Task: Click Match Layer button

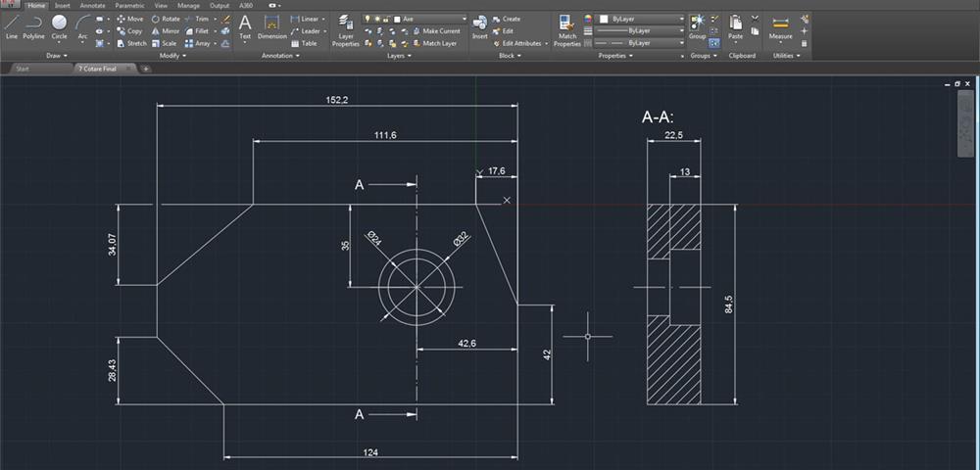Action: pyautogui.click(x=434, y=43)
